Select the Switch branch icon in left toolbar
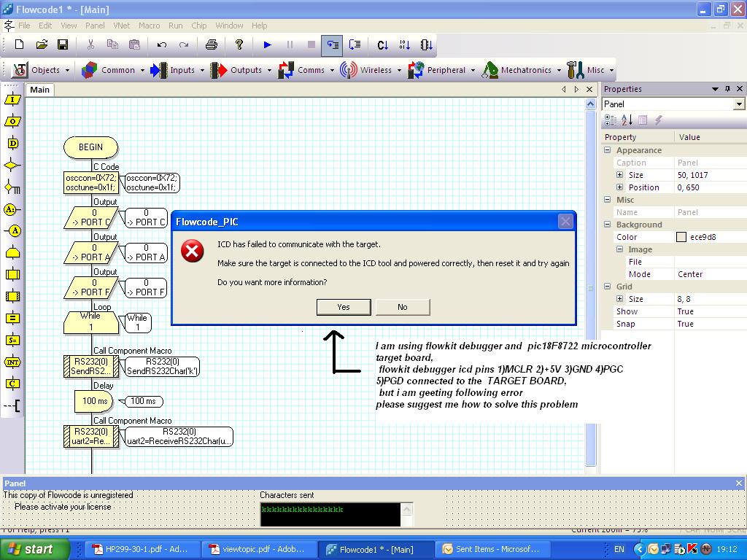 click(12, 187)
